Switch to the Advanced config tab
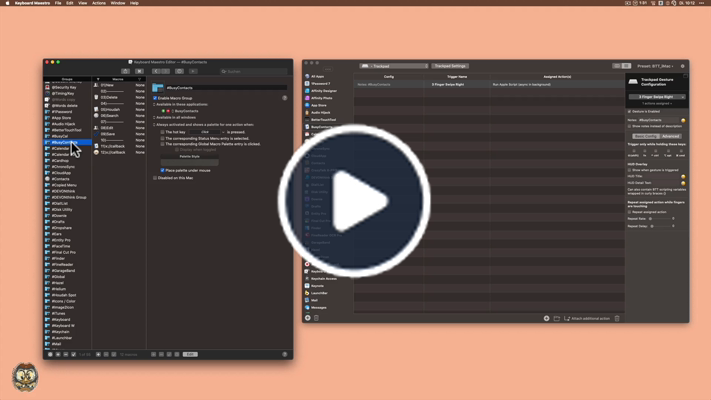 (x=670, y=136)
